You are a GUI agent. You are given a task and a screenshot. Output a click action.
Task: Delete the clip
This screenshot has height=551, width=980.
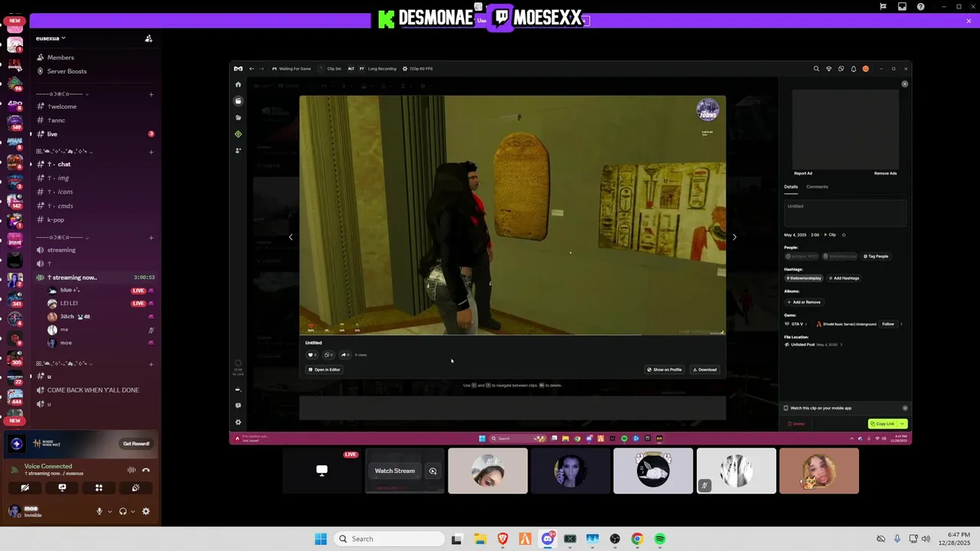(x=796, y=423)
